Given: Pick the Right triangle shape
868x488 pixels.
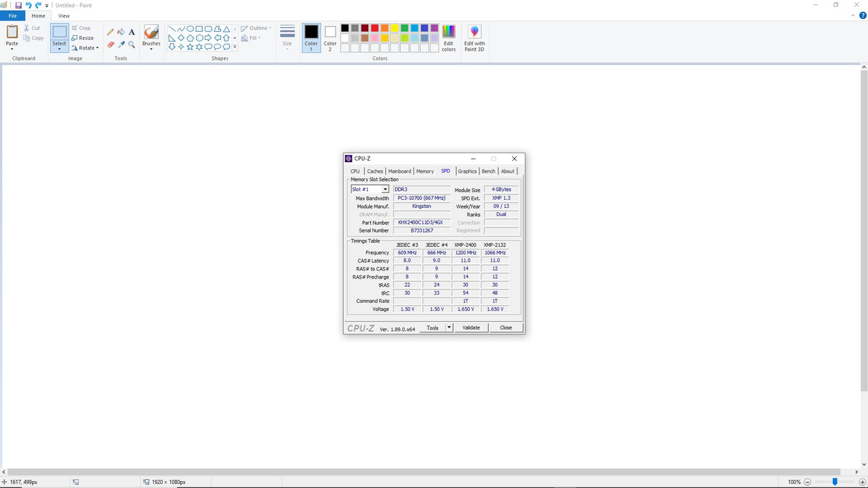Looking at the screenshot, I should 172,38.
